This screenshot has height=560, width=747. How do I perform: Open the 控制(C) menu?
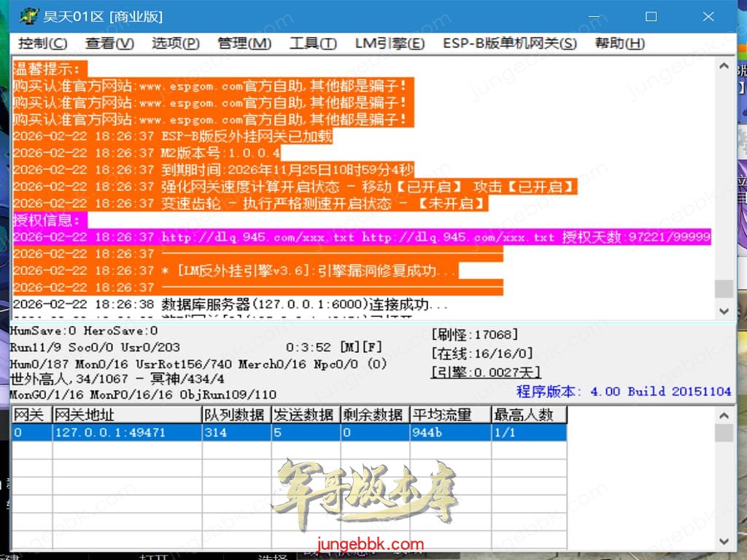pyautogui.click(x=42, y=44)
